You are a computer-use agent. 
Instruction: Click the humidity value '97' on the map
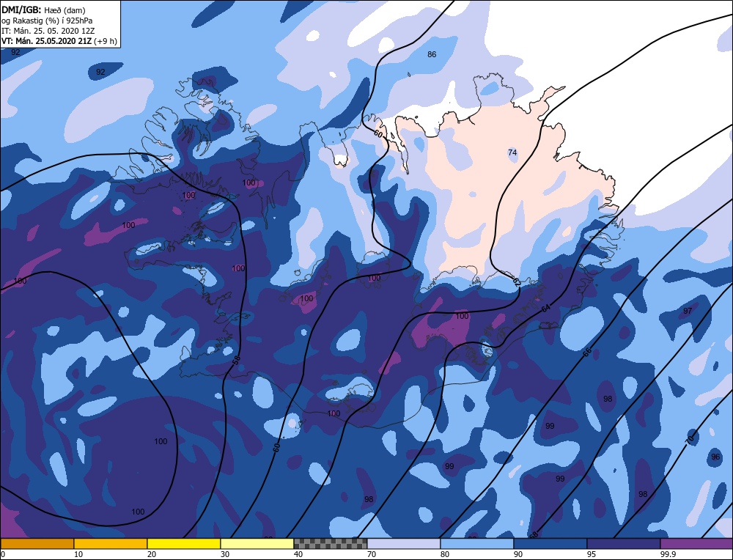[x=688, y=311]
